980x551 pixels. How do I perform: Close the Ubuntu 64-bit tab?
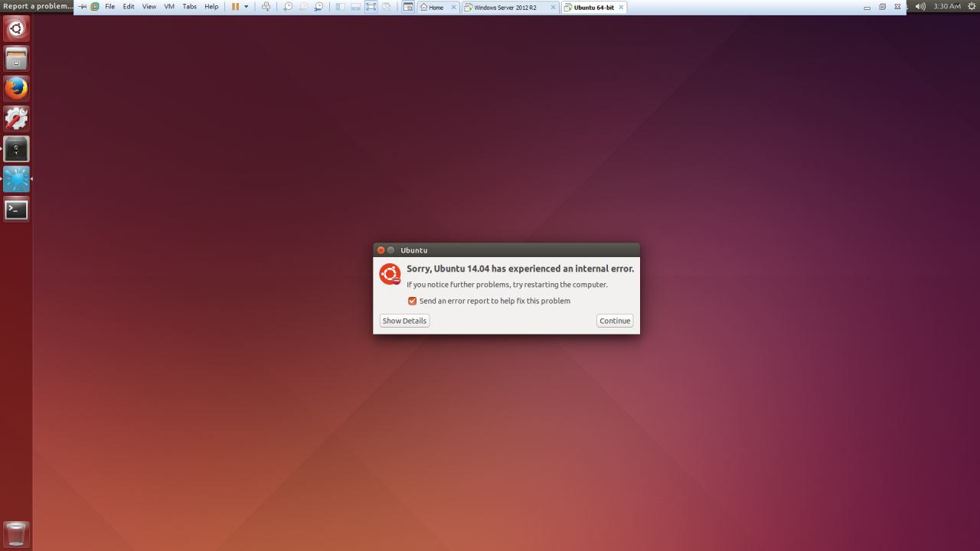pyautogui.click(x=621, y=7)
